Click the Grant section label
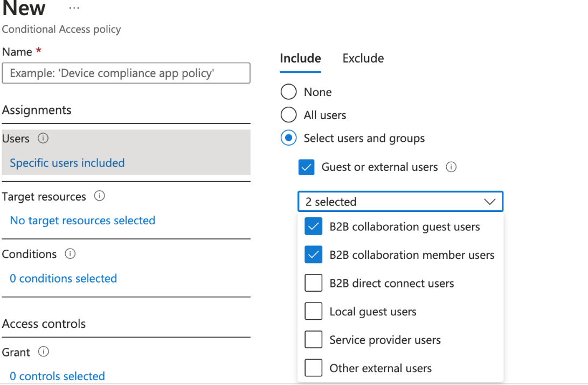588x385 pixels. click(16, 352)
